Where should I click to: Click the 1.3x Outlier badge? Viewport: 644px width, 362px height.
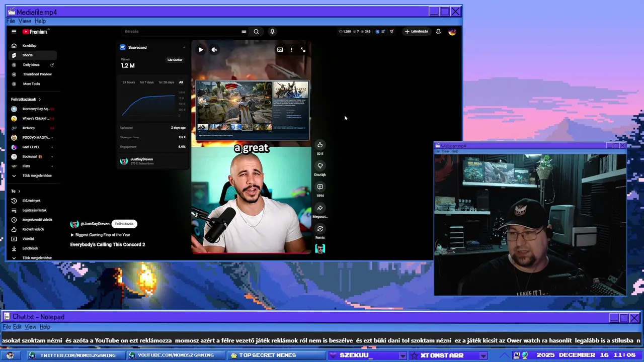[x=175, y=60]
